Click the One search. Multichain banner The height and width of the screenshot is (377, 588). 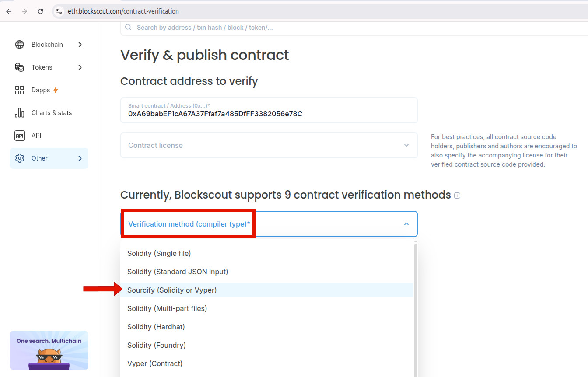pos(49,350)
